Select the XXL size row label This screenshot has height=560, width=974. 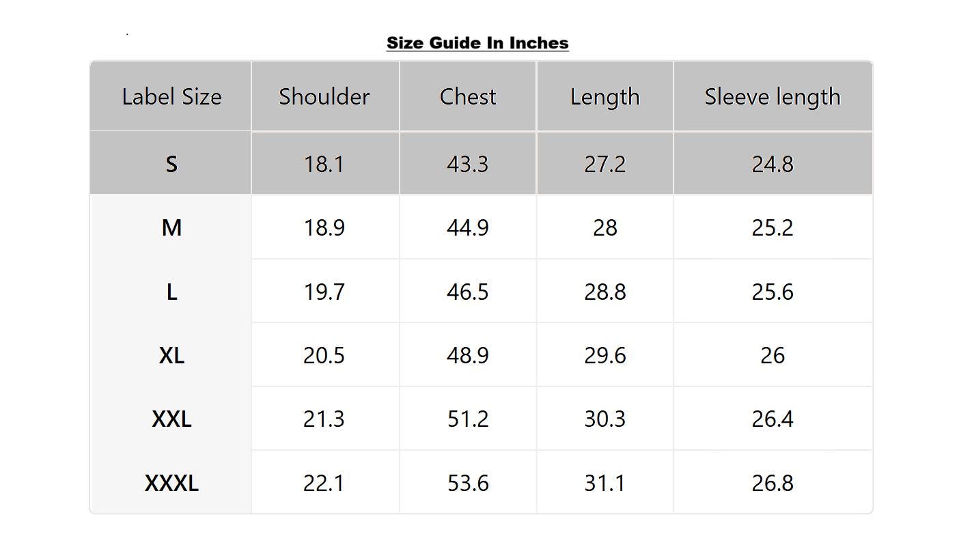171,419
